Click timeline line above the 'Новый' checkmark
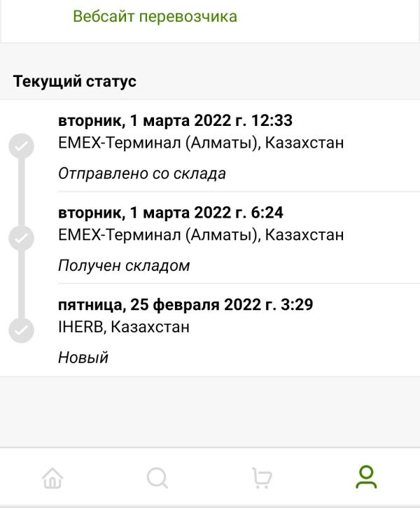The height and width of the screenshot is (508, 420). coord(22,284)
